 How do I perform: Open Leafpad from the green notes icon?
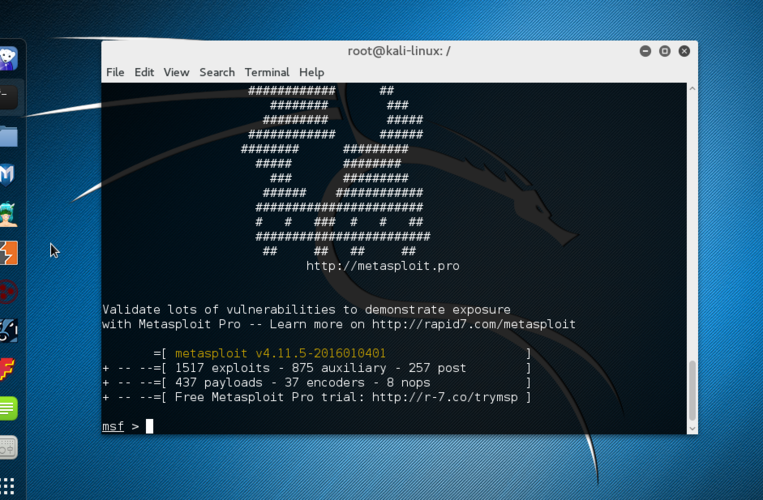click(x=8, y=409)
